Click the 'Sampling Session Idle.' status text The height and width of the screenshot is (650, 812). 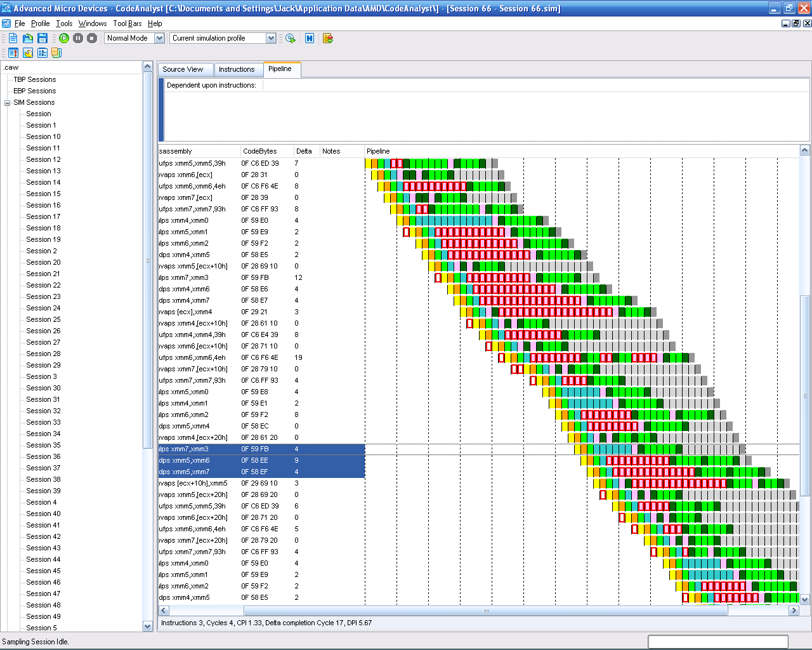(x=35, y=642)
